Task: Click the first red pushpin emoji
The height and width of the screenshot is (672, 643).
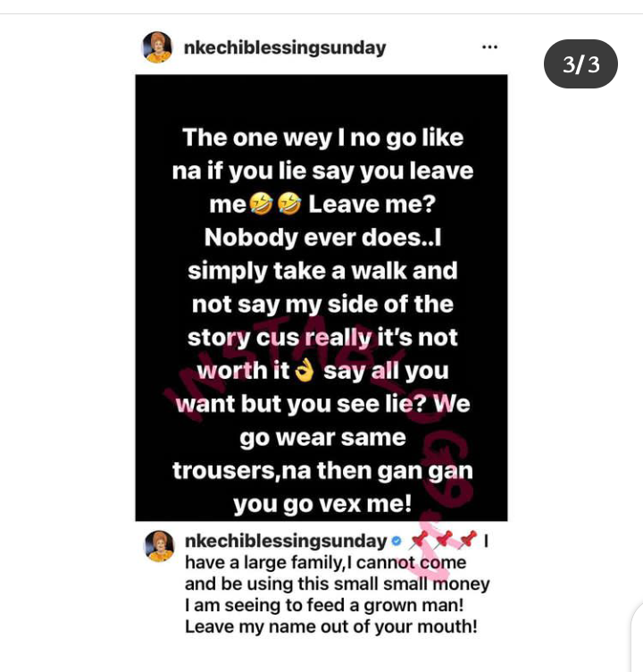Action: pos(418,540)
